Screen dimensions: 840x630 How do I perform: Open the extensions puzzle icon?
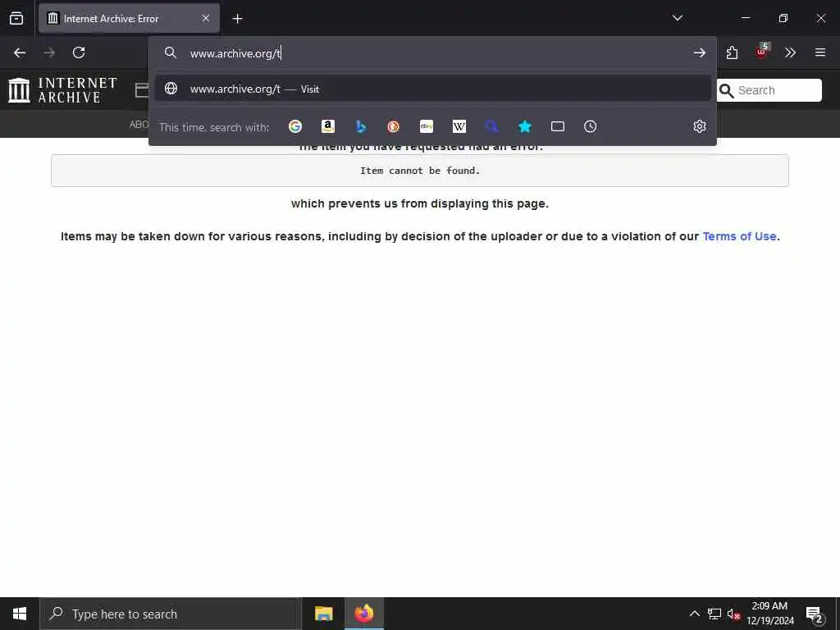pyautogui.click(x=733, y=52)
